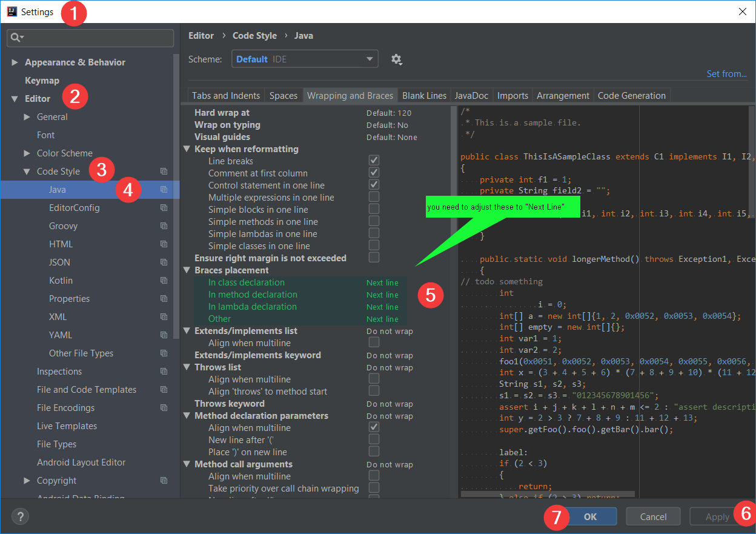Click the IntelliJ IDEA icon in the title bar
This screenshot has width=756, height=534.
point(12,11)
